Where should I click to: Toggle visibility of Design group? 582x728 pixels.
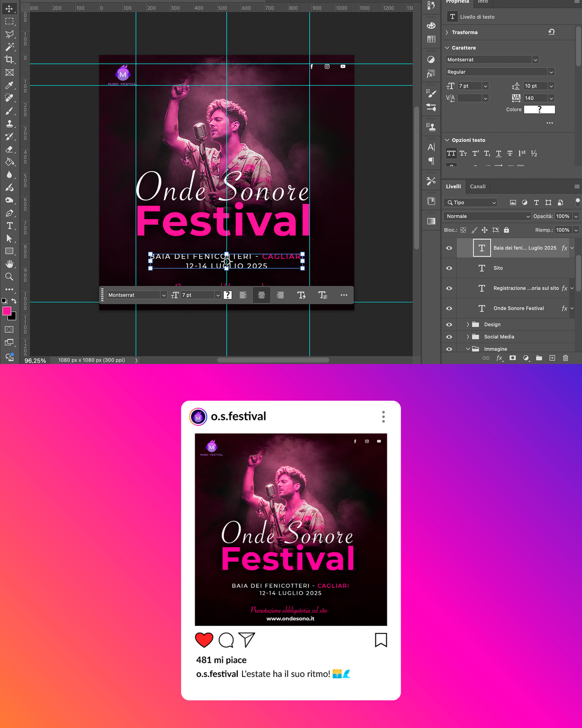click(x=449, y=324)
